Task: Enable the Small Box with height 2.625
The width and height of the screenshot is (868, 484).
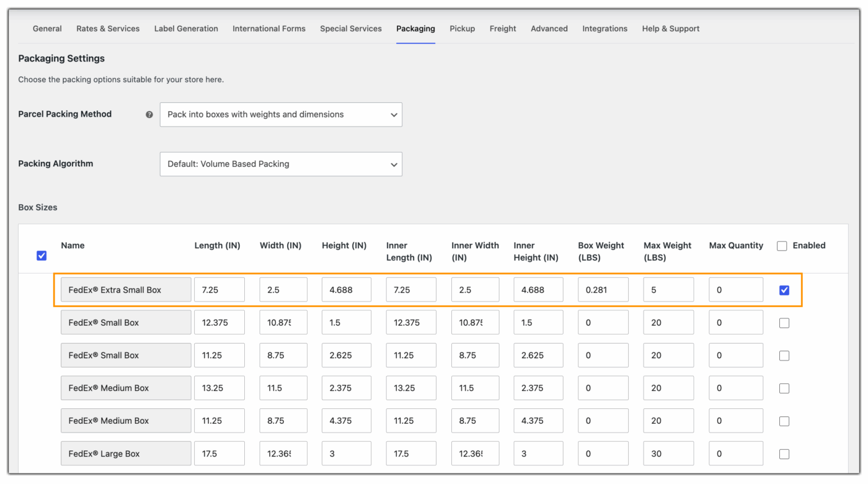Action: [x=784, y=356]
